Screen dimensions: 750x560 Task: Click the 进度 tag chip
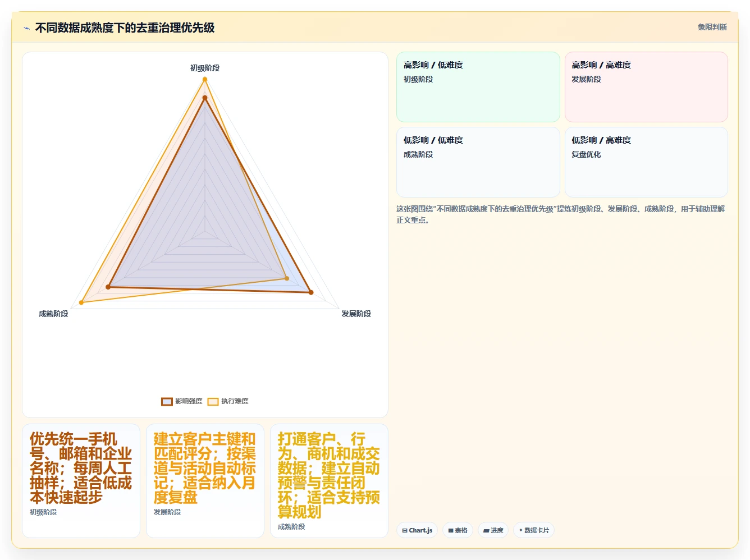(493, 530)
